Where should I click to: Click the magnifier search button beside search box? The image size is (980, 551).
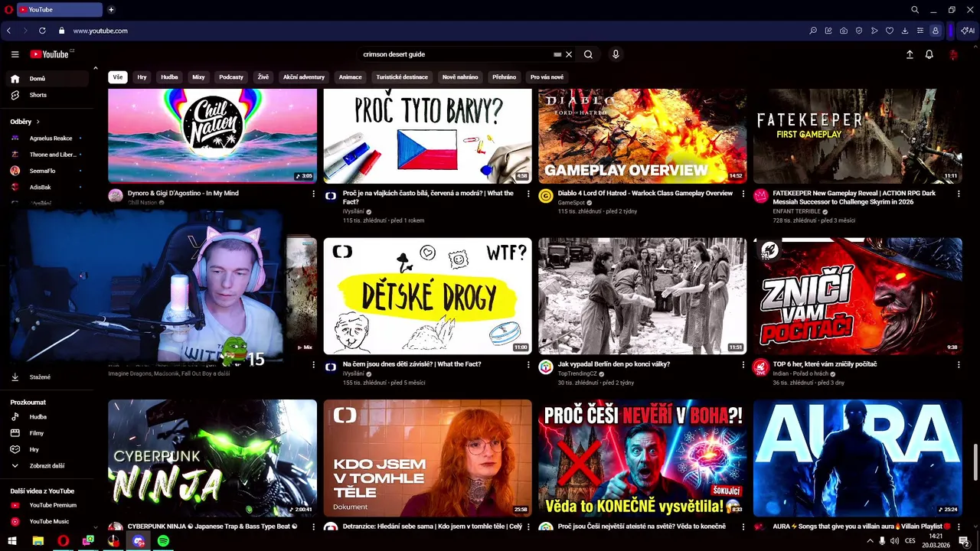pyautogui.click(x=588, y=54)
